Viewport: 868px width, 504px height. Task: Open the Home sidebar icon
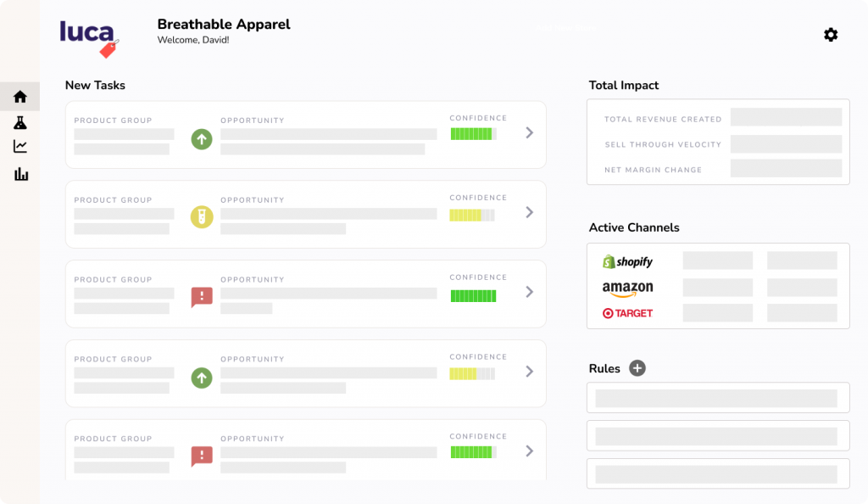point(20,97)
